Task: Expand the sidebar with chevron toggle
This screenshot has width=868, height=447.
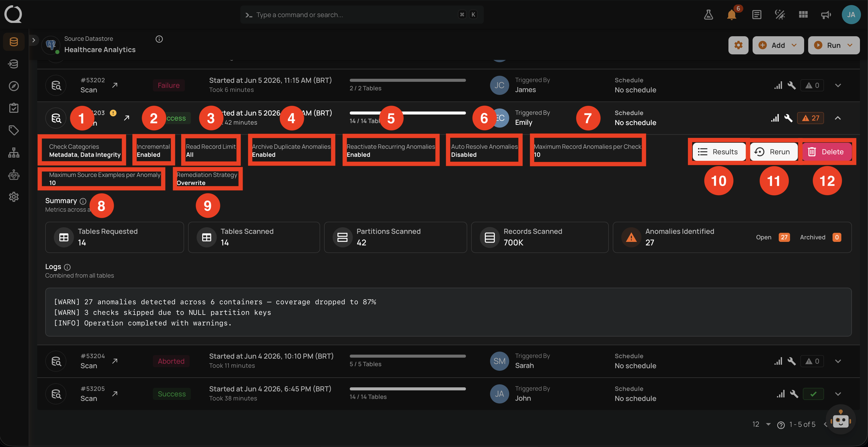Action: pos(33,40)
